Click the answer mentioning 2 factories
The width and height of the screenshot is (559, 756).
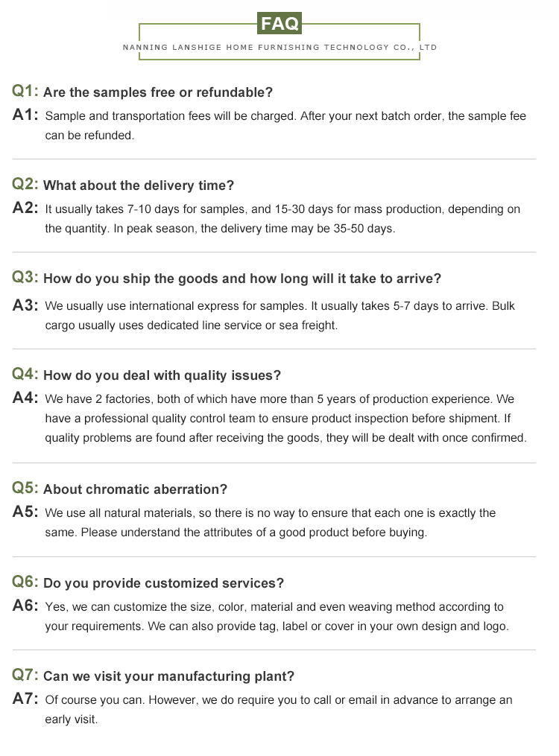[x=285, y=419]
